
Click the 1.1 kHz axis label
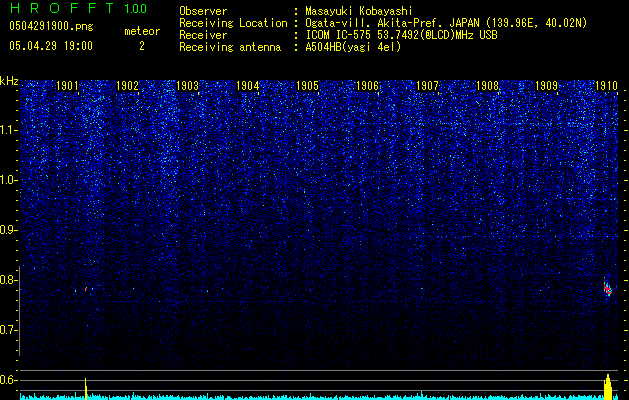(x=9, y=130)
